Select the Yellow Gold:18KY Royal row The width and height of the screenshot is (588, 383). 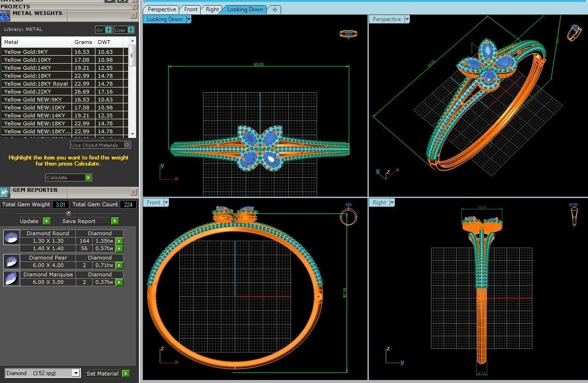click(x=65, y=84)
